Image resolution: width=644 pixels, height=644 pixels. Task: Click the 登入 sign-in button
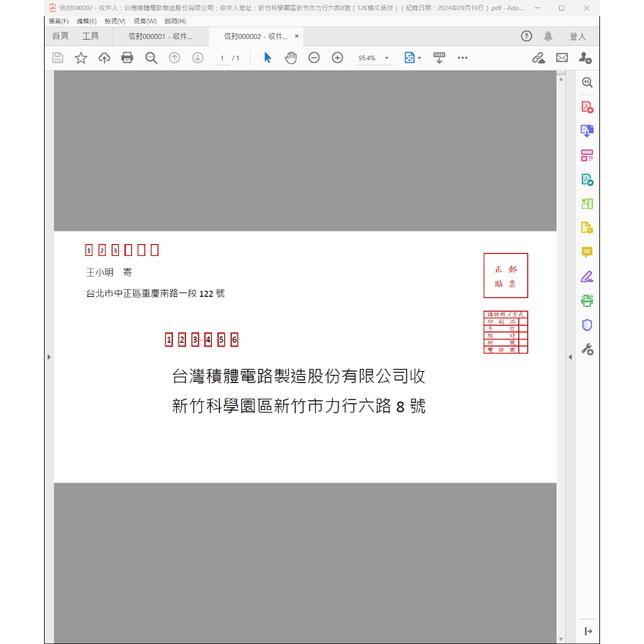577,36
